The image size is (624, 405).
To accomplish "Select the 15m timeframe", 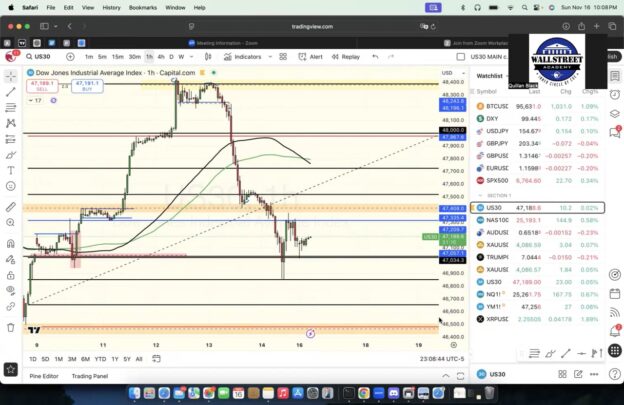I will [118, 57].
